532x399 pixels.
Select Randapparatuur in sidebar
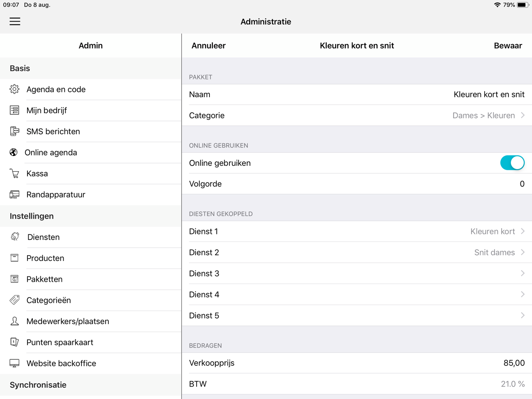pos(91,195)
